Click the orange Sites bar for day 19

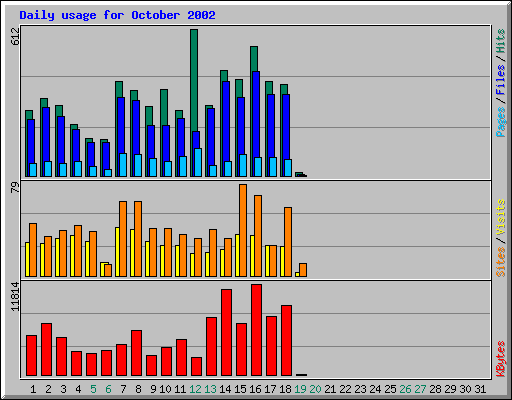(x=303, y=270)
